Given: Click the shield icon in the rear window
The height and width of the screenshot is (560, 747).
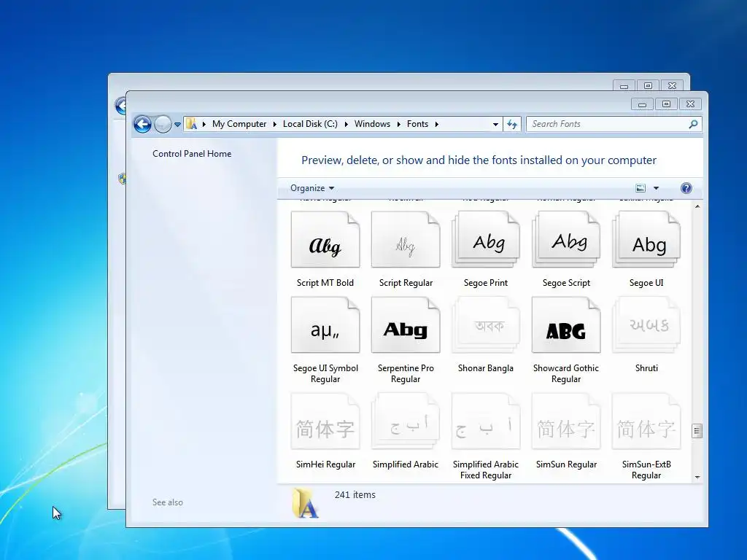Looking at the screenshot, I should [122, 179].
